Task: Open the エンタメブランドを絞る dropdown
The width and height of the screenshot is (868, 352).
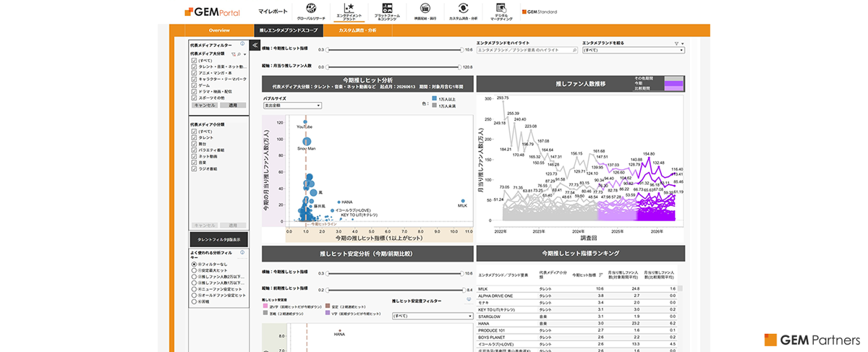Action: (x=633, y=51)
